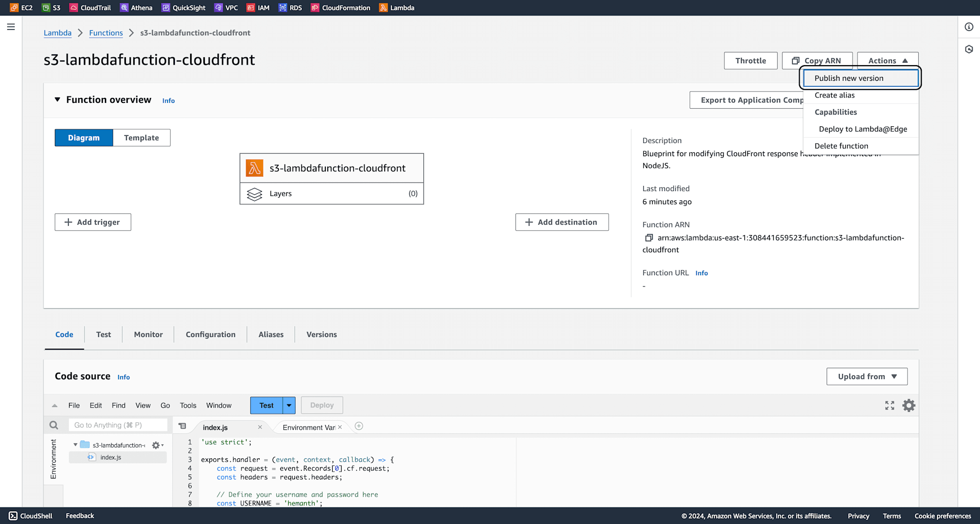Screen dimensions: 980x524
Task: Open the Configuration tab
Action: (211, 334)
